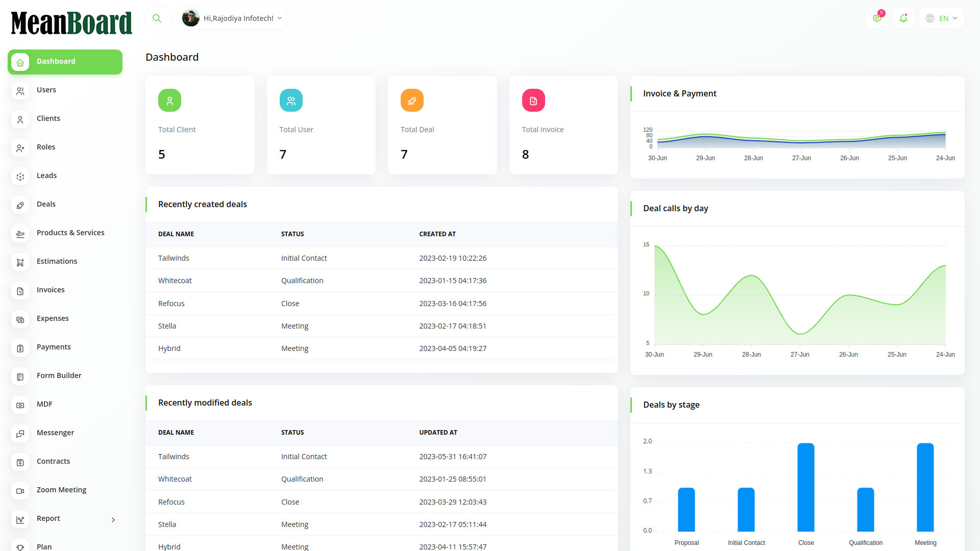Image resolution: width=980 pixels, height=551 pixels.
Task: Click the Total User teal icon
Action: [291, 101]
